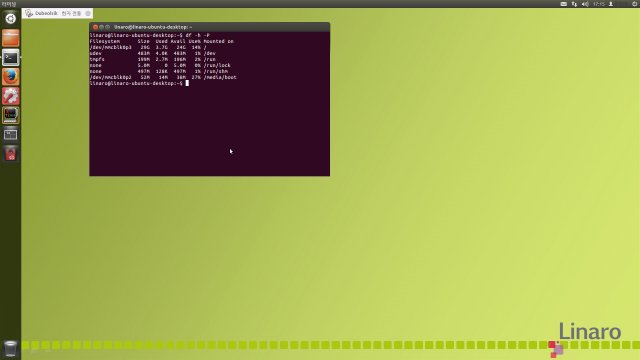Open the network indicator menu
The image size is (640, 360).
[x=574, y=4]
